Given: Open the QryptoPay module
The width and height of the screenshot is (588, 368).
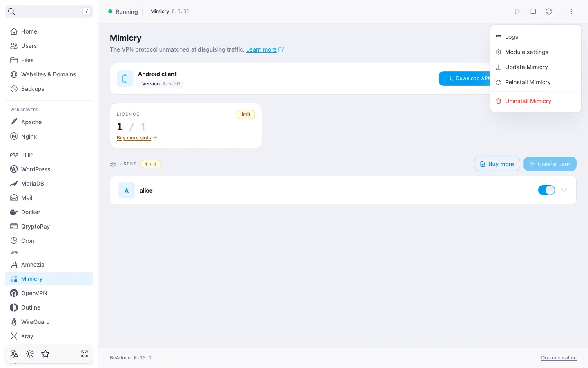Looking at the screenshot, I should point(49,227).
